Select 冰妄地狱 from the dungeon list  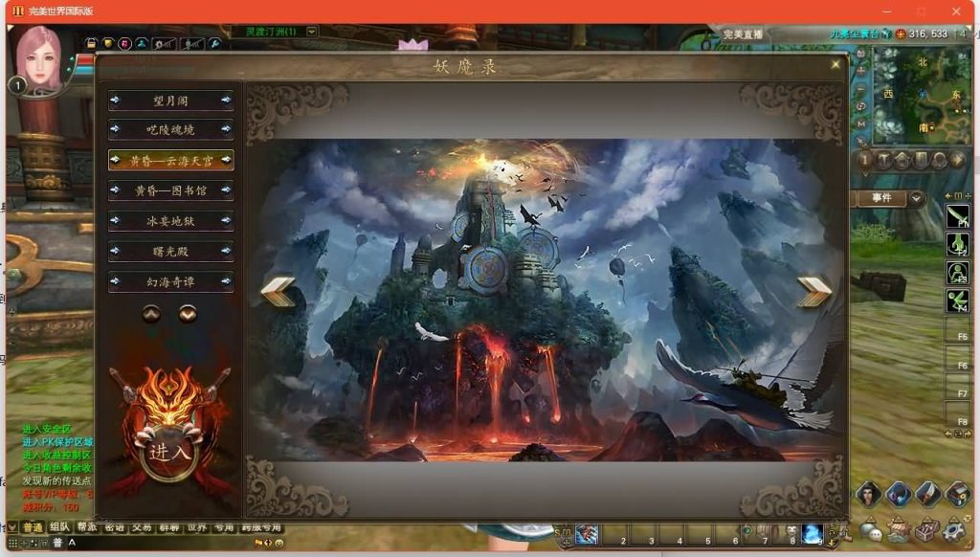pyautogui.click(x=171, y=221)
